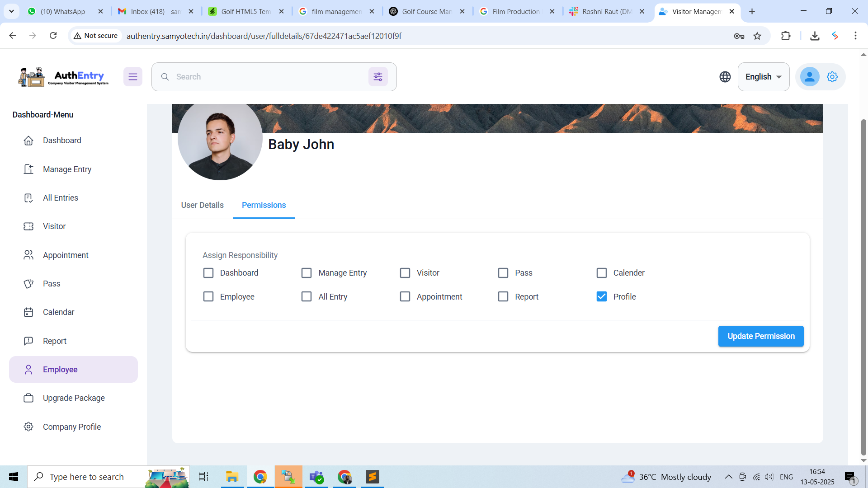Expand the English language dropdown
868x488 pixels.
click(763, 77)
